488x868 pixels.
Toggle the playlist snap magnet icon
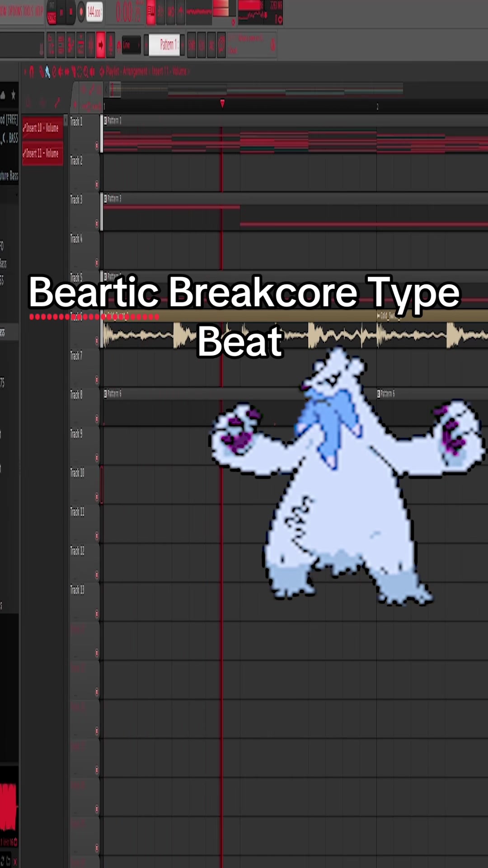(32, 72)
